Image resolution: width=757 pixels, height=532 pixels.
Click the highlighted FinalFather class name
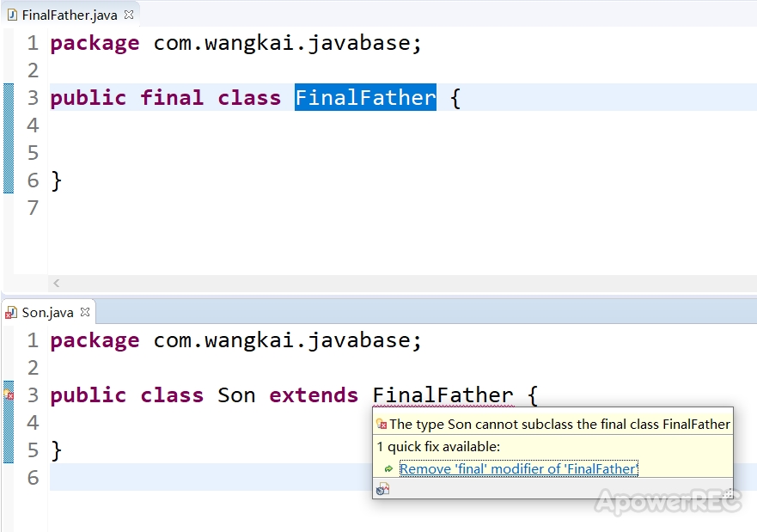tap(365, 97)
